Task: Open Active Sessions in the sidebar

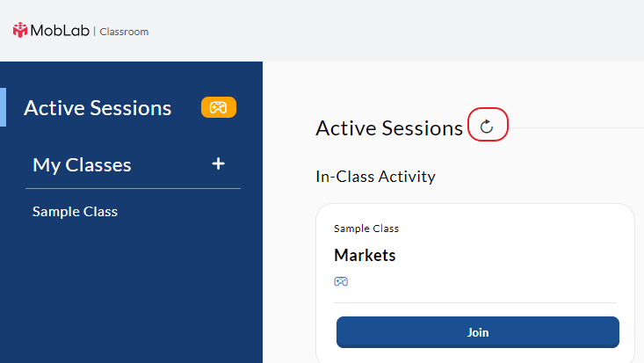Action: click(98, 108)
